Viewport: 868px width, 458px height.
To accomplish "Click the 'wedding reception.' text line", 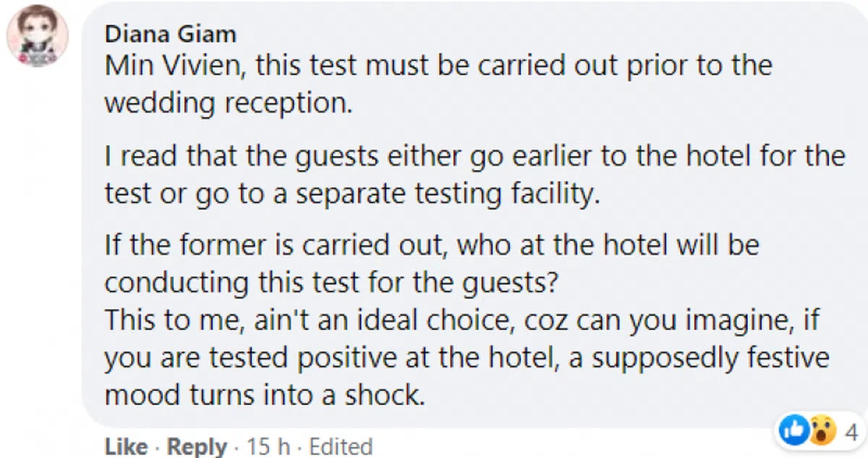I will tap(229, 103).
